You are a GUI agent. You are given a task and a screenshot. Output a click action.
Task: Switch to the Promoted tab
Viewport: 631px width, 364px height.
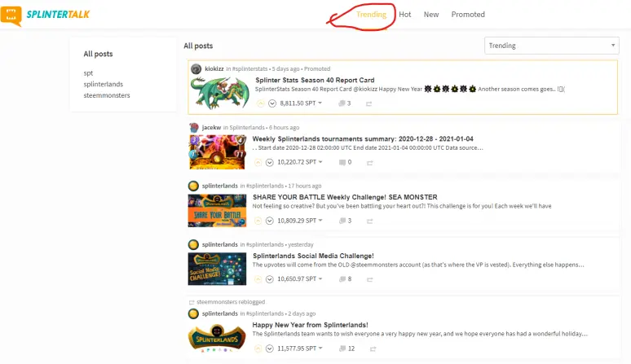[x=468, y=15]
